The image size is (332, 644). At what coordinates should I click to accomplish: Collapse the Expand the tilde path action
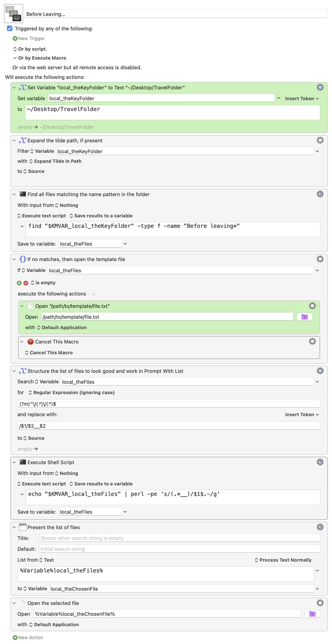click(x=14, y=140)
